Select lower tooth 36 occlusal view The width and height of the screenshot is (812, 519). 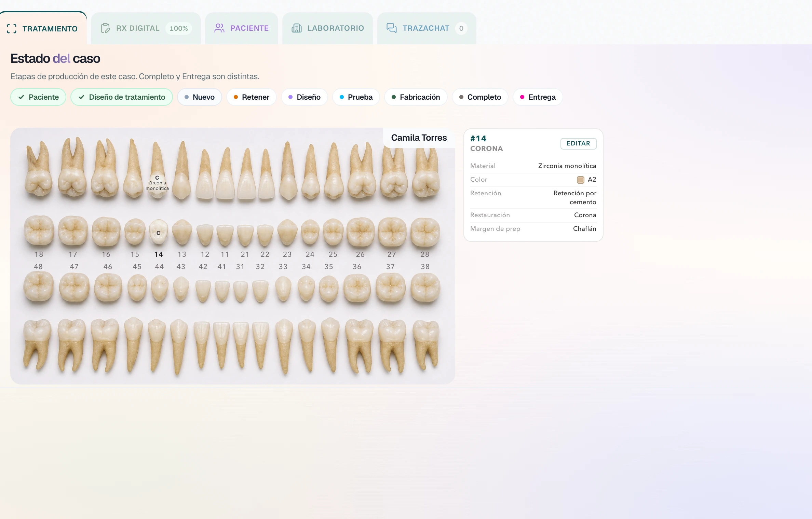pyautogui.click(x=357, y=288)
